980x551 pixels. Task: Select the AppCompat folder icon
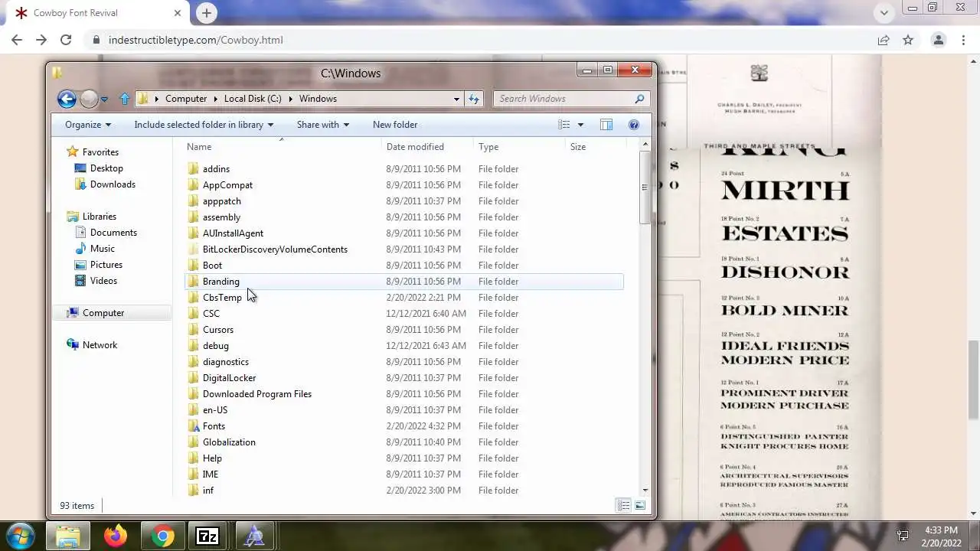tap(193, 185)
